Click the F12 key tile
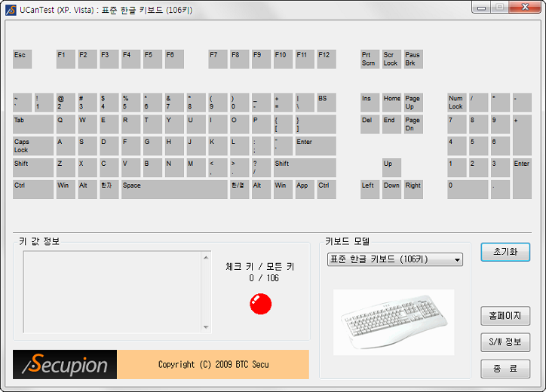This screenshot has width=546, height=392. 327,59
